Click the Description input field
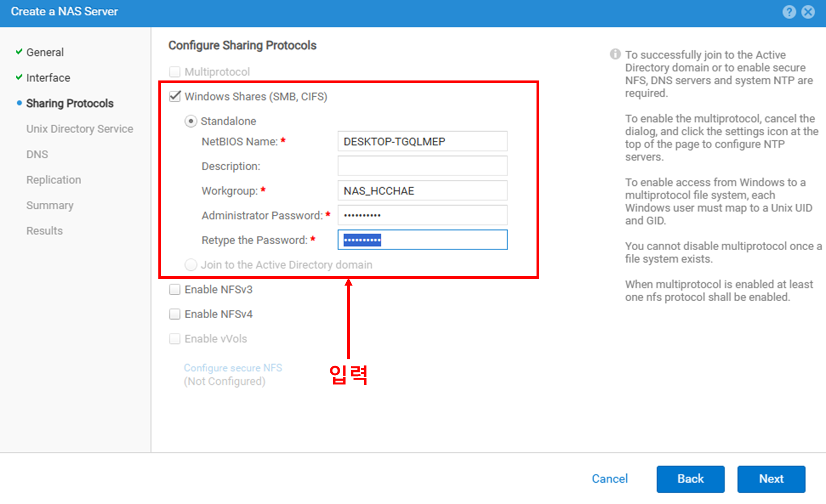Viewport: 826px width, 504px height. coord(422,166)
